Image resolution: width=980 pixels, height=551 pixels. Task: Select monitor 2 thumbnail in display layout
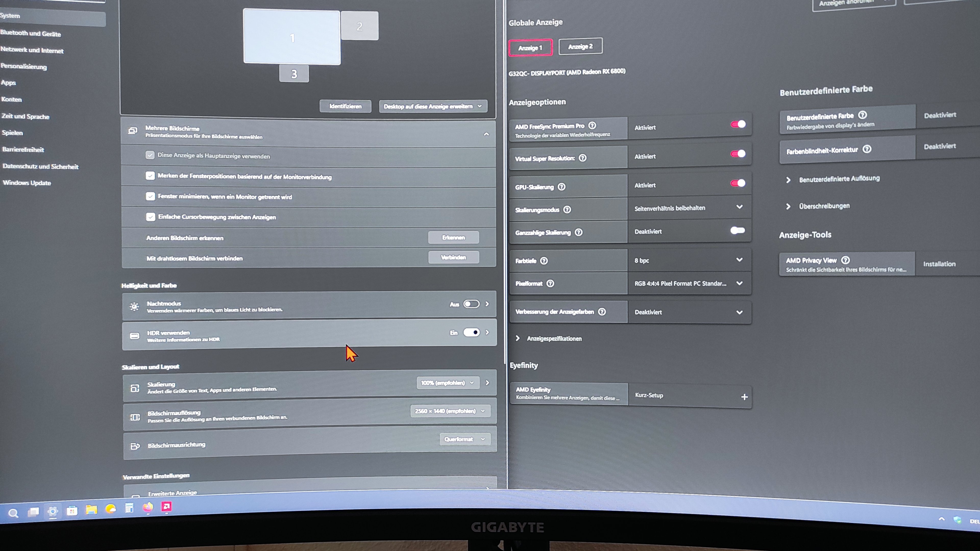pyautogui.click(x=360, y=26)
